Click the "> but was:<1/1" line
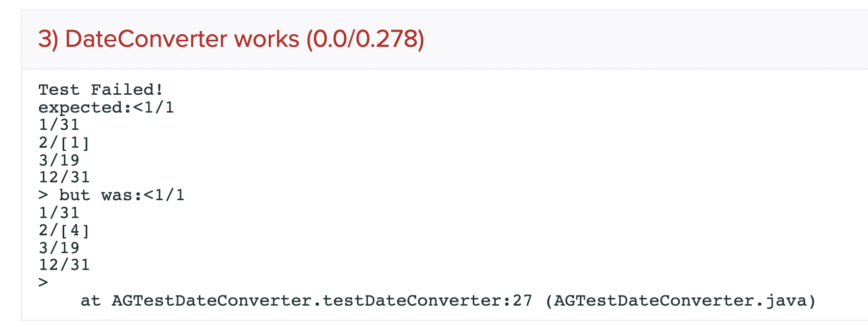Screen dimensions: 868x327 click(111, 195)
